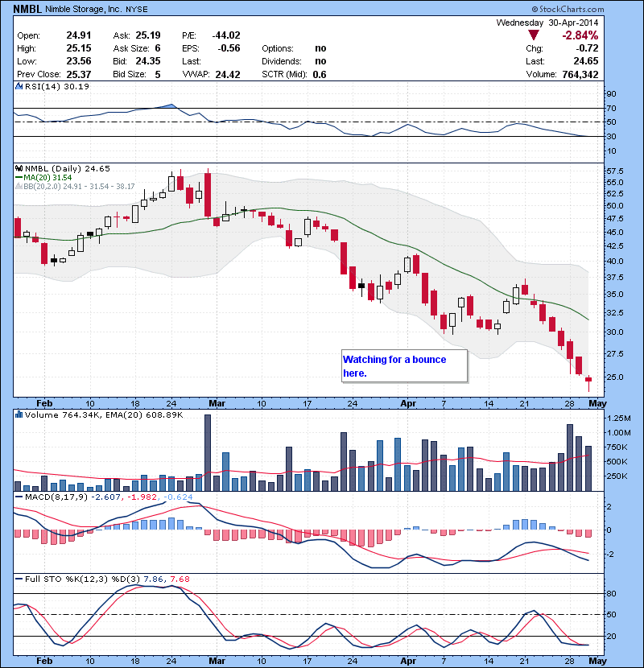
Task: Click the red down-triangle change indicator
Action: point(533,35)
